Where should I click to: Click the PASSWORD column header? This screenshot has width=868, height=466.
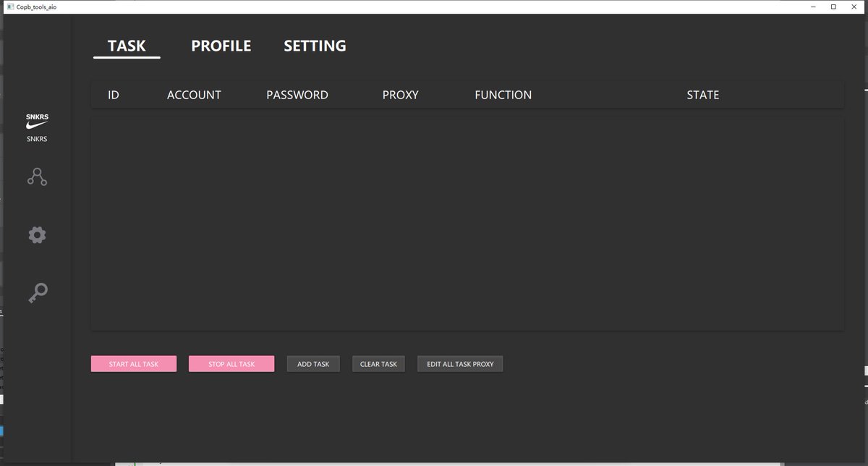[x=297, y=95]
